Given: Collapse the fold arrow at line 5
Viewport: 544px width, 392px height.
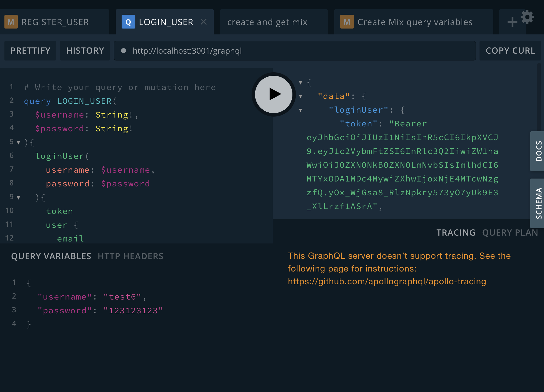Looking at the screenshot, I should click(18, 142).
